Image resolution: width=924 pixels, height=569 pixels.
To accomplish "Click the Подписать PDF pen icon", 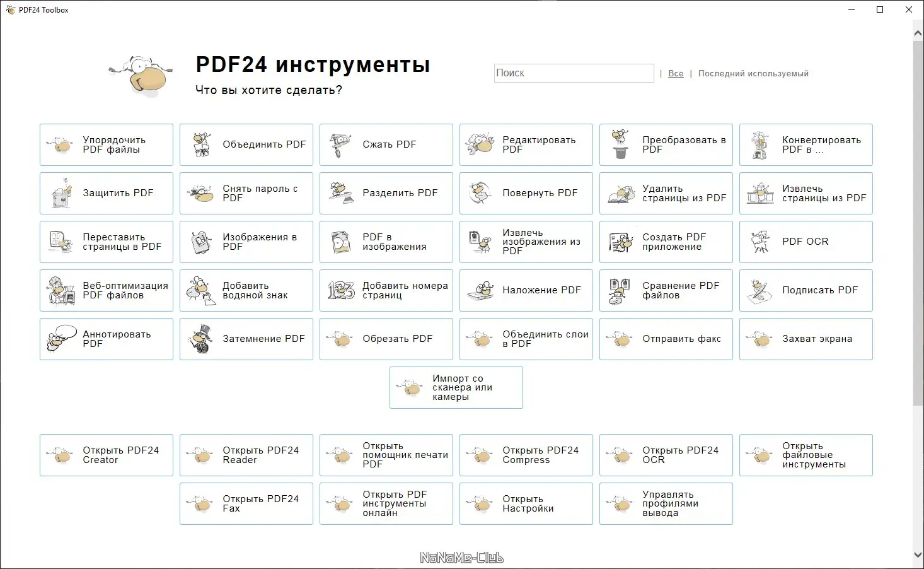I will click(761, 291).
